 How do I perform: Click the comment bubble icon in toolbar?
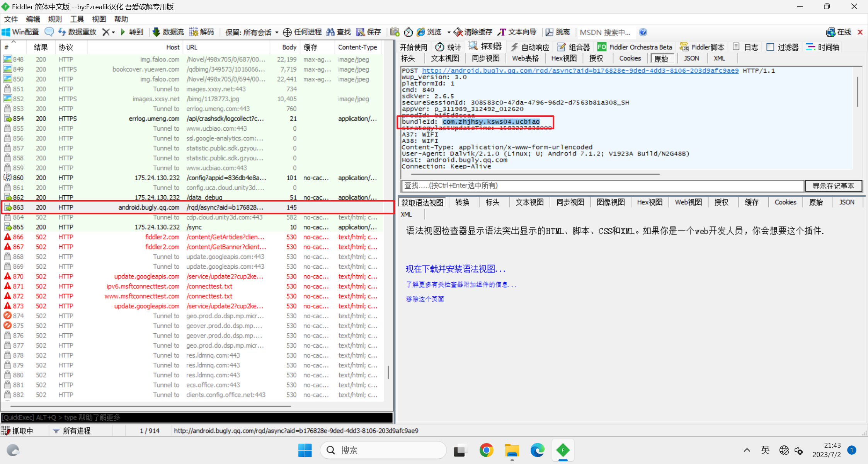point(49,32)
